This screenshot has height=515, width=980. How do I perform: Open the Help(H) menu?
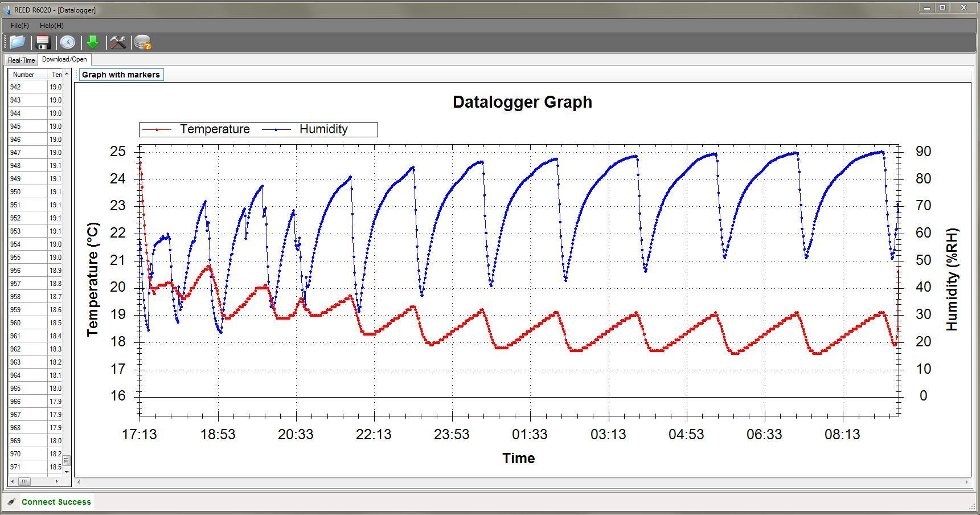coord(51,26)
